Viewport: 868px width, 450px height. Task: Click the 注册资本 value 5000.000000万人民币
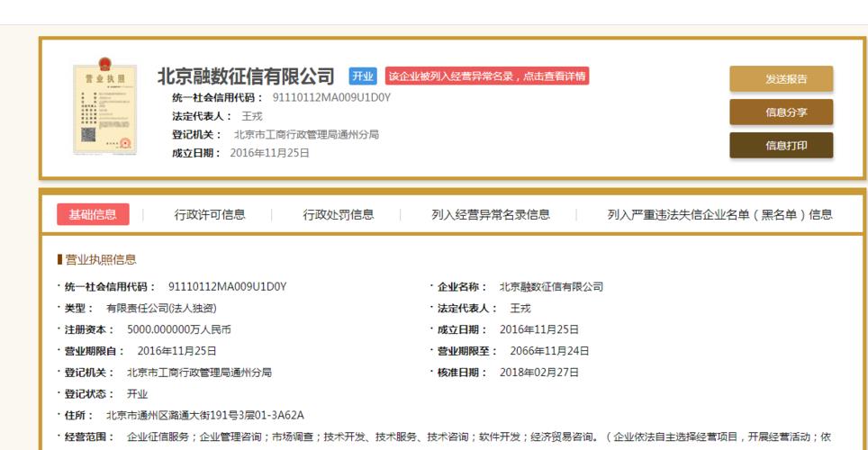179,329
